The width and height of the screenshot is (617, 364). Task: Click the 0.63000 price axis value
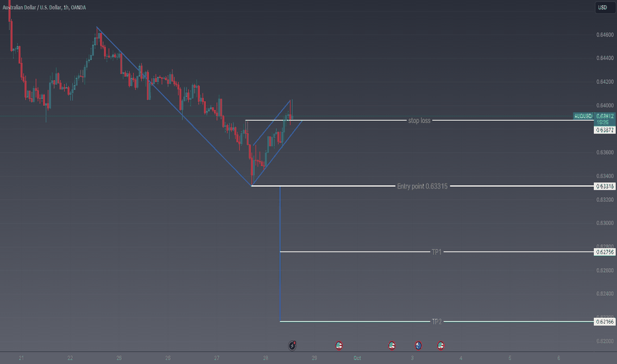tap(605, 223)
